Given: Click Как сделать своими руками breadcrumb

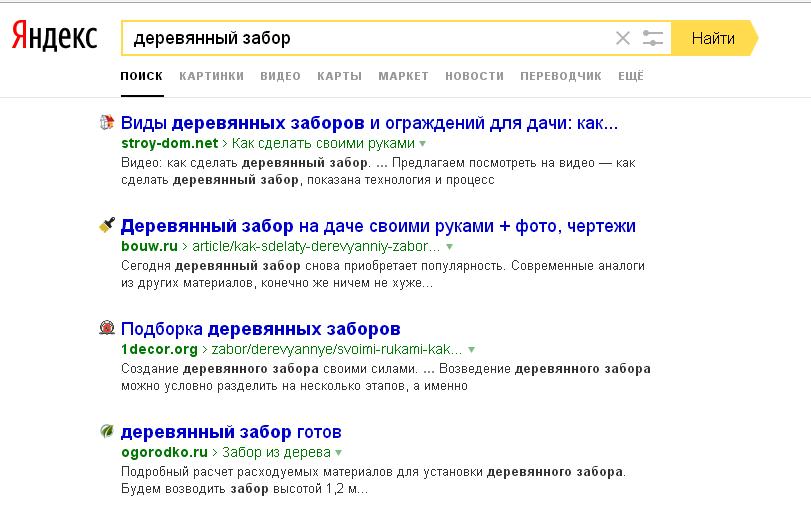Looking at the screenshot, I should click(323, 143).
